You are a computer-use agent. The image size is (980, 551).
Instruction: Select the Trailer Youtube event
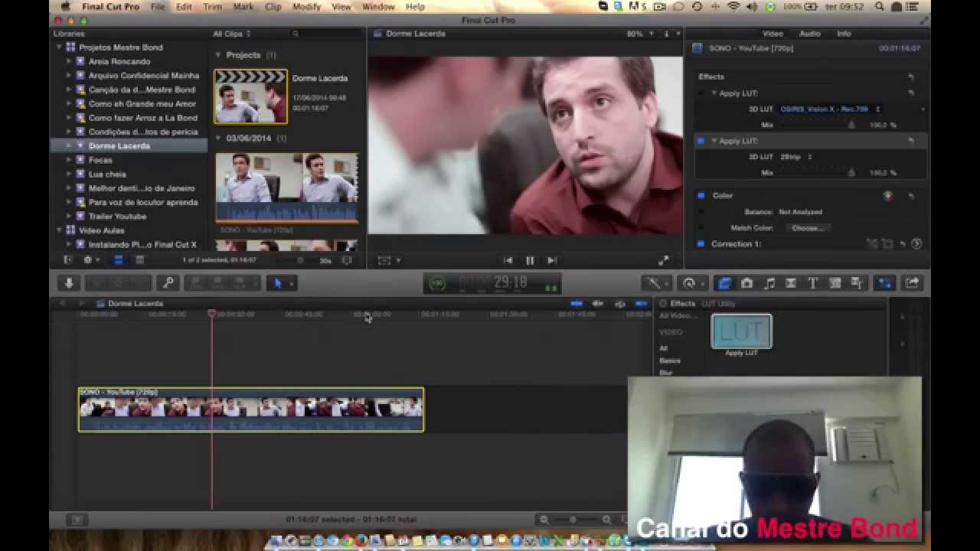point(117,217)
